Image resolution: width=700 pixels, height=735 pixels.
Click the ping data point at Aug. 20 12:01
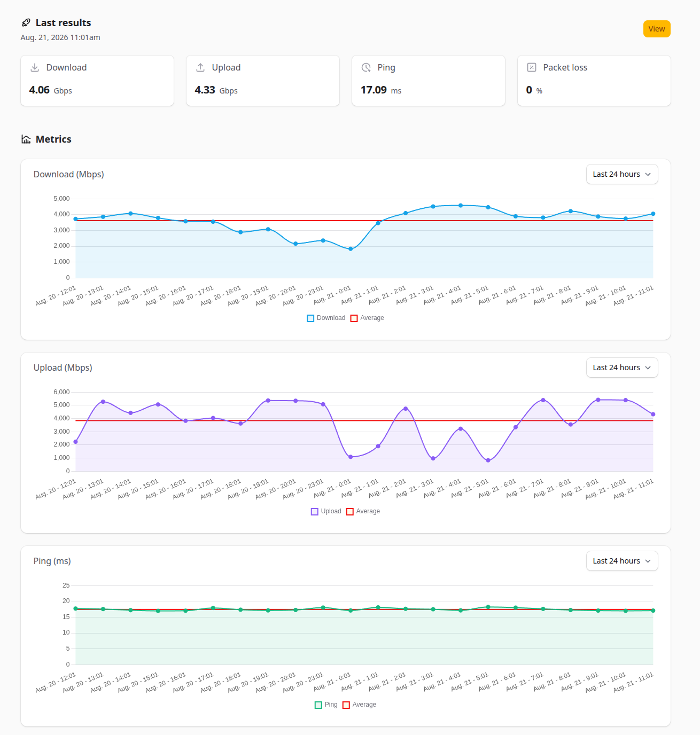(x=75, y=608)
